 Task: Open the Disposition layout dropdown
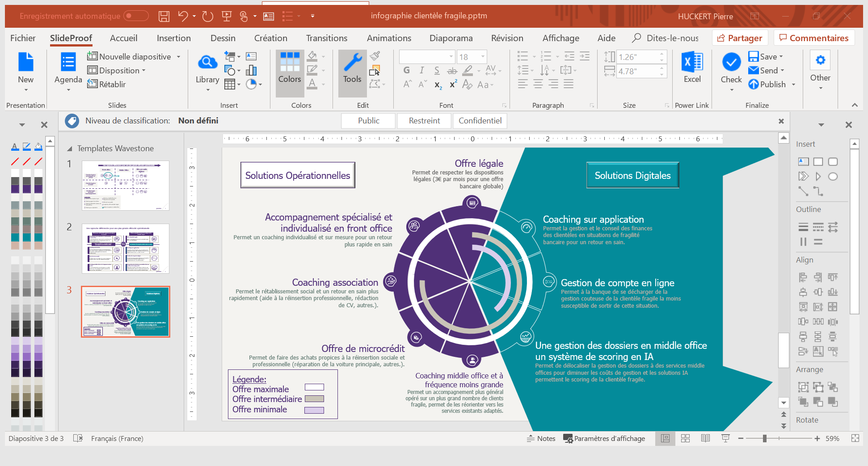[x=117, y=70]
